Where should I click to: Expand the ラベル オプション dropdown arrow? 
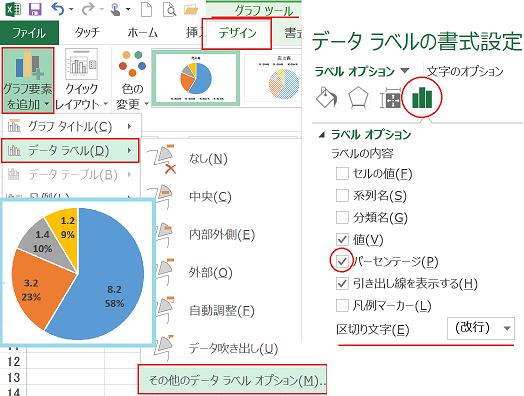pyautogui.click(x=405, y=71)
